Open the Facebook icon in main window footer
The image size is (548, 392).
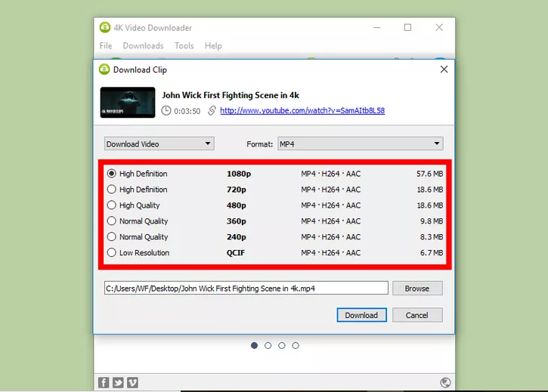click(x=104, y=383)
